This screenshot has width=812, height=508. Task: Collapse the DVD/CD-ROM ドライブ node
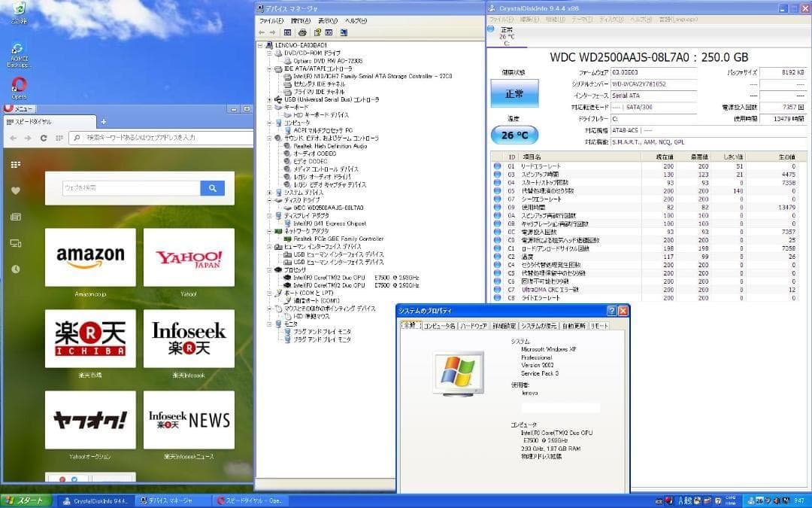[x=269, y=53]
